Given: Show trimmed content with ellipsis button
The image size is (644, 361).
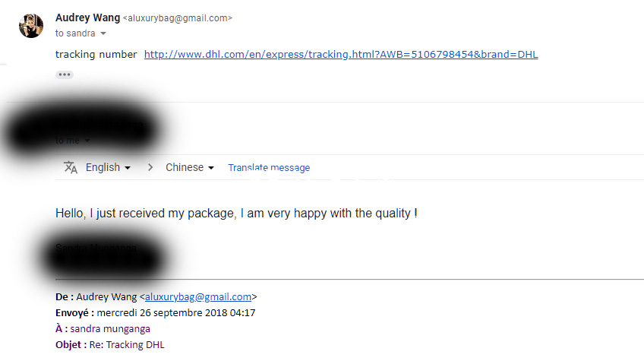Looking at the screenshot, I should tap(65, 74).
